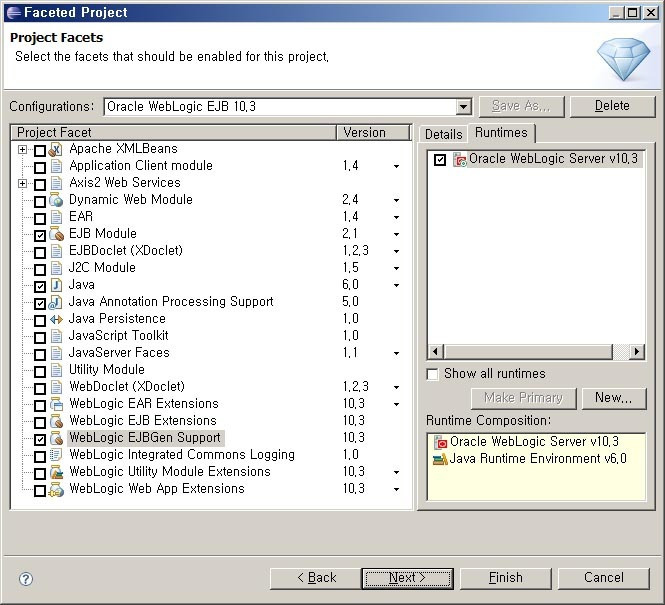Viewport: 665px width, 605px height.
Task: Click the Version column header
Action: (373, 132)
